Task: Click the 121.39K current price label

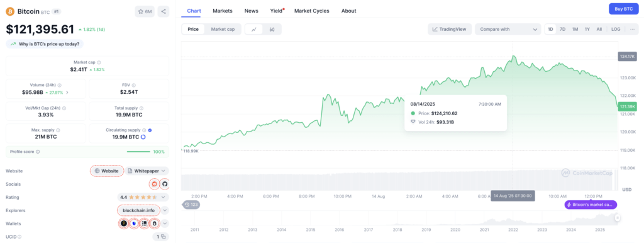Action: tap(627, 106)
